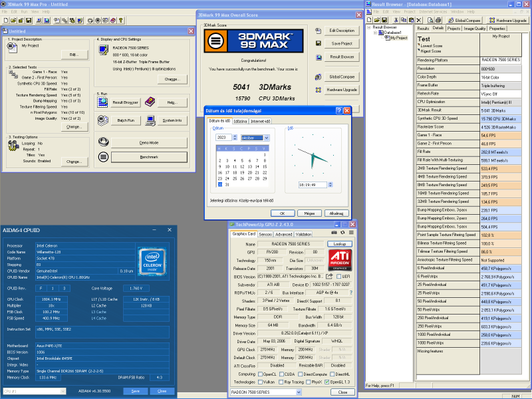Screen dimensions: 532x399
Task: Switch to Validation tab in GPU-Z
Action: pyautogui.click(x=303, y=235)
